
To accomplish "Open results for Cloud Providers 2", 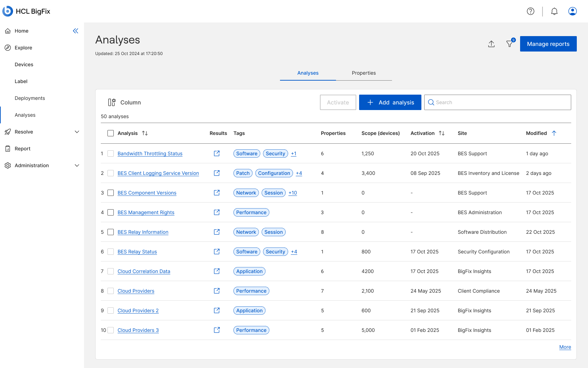I will [x=217, y=311].
